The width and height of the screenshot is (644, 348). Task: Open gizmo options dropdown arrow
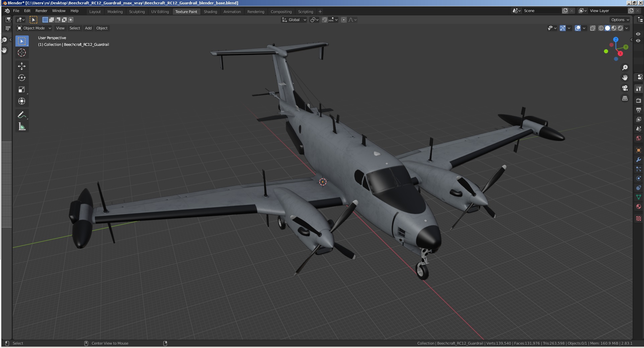click(569, 28)
